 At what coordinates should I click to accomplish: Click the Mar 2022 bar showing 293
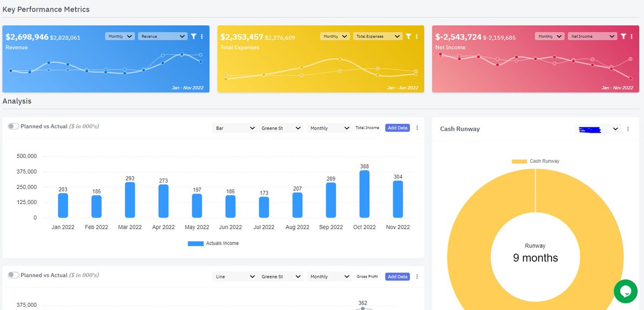pyautogui.click(x=130, y=200)
